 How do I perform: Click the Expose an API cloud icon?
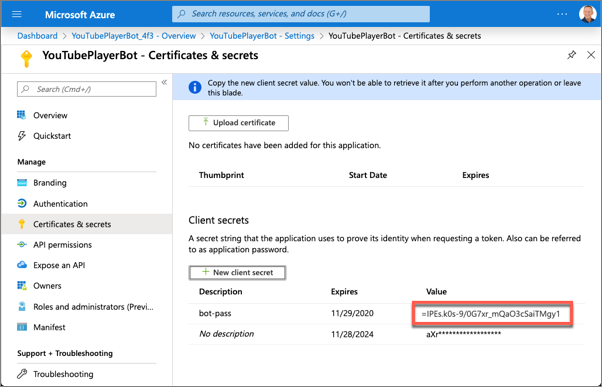pos(22,265)
